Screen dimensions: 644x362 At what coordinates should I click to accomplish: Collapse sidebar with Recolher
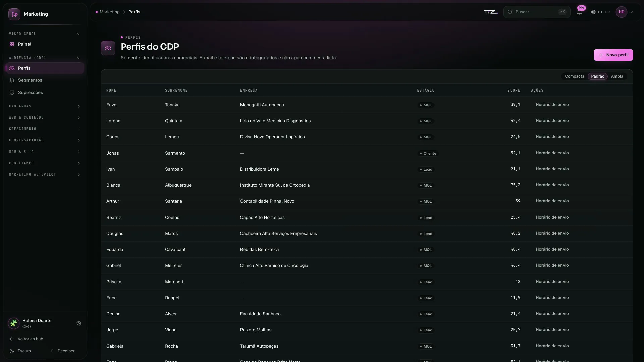coord(62,351)
